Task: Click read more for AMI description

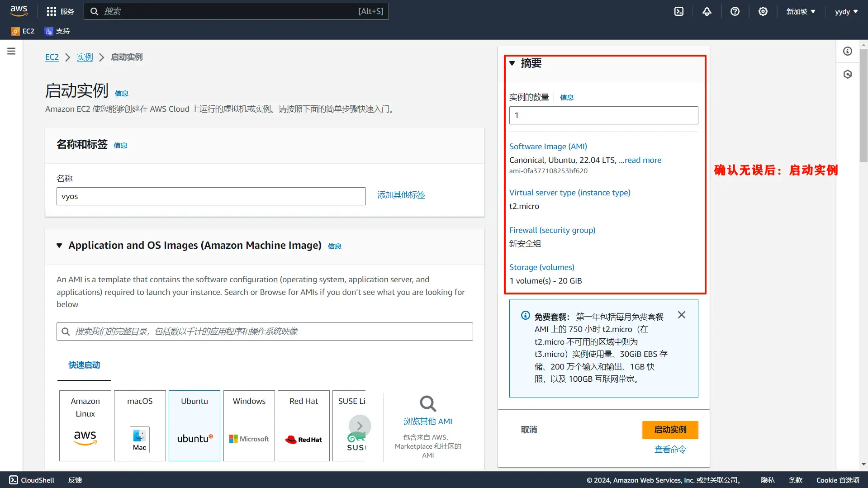Action: tap(643, 160)
